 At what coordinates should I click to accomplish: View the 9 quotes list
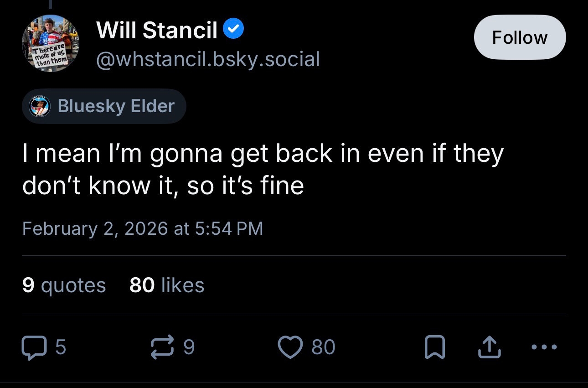tap(64, 285)
